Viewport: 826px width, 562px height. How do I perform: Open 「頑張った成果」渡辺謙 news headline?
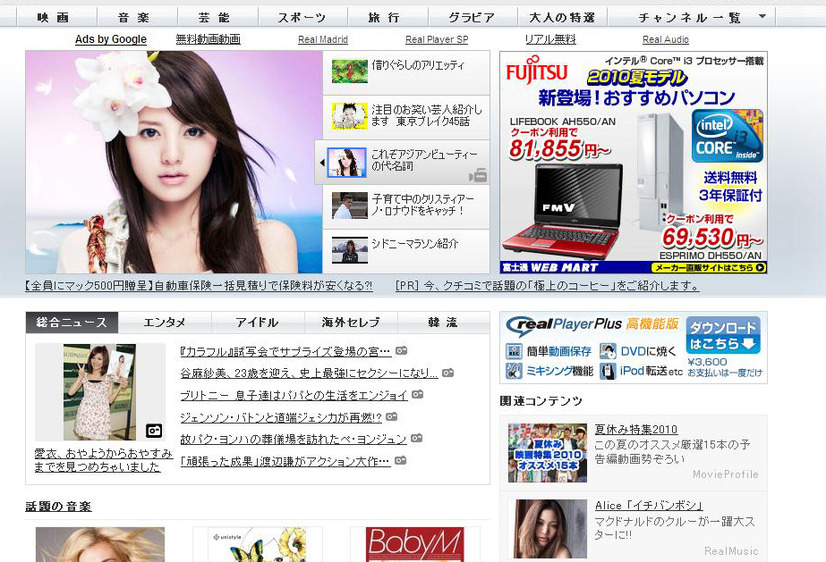(286, 461)
